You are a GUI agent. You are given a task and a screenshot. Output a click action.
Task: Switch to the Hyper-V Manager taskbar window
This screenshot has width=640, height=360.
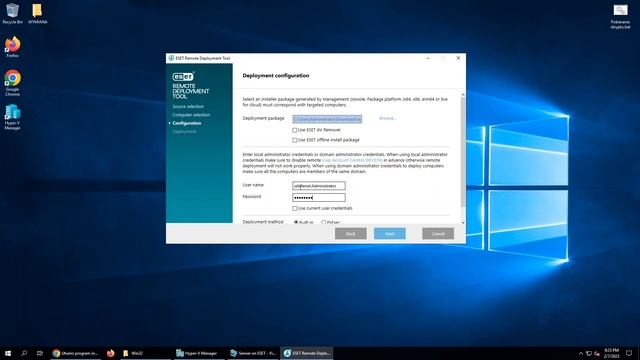coord(199,353)
